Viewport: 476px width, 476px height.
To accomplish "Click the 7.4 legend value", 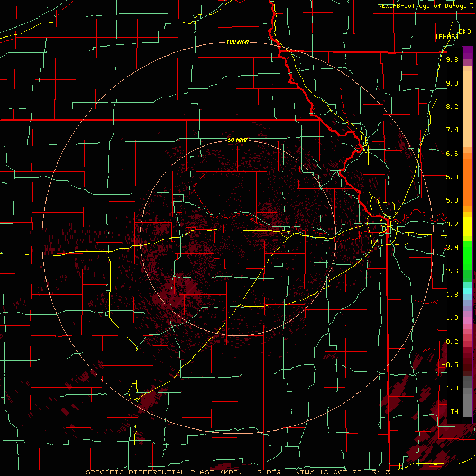I will pyautogui.click(x=452, y=130).
